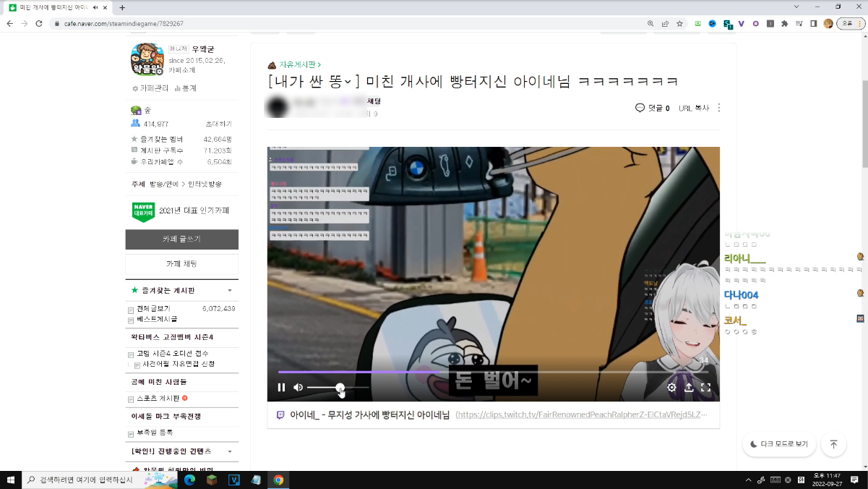Open 카페 채팅 button

pyautogui.click(x=181, y=264)
